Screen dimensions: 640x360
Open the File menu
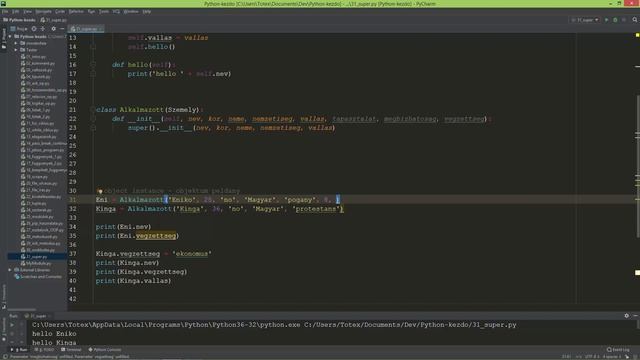(5, 11)
